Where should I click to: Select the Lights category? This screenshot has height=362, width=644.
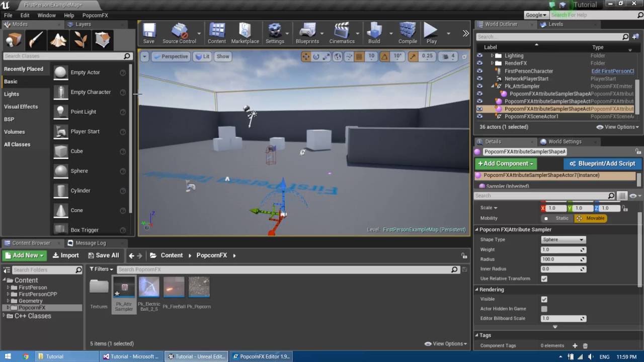(x=12, y=94)
